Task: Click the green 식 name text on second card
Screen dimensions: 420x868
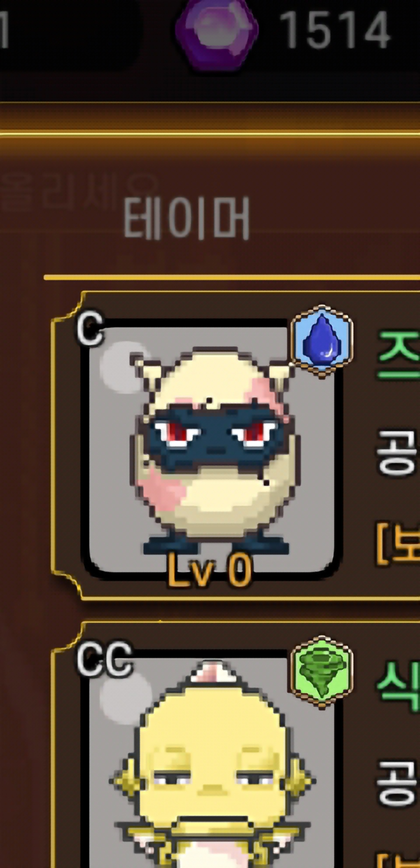Action: pos(398,687)
